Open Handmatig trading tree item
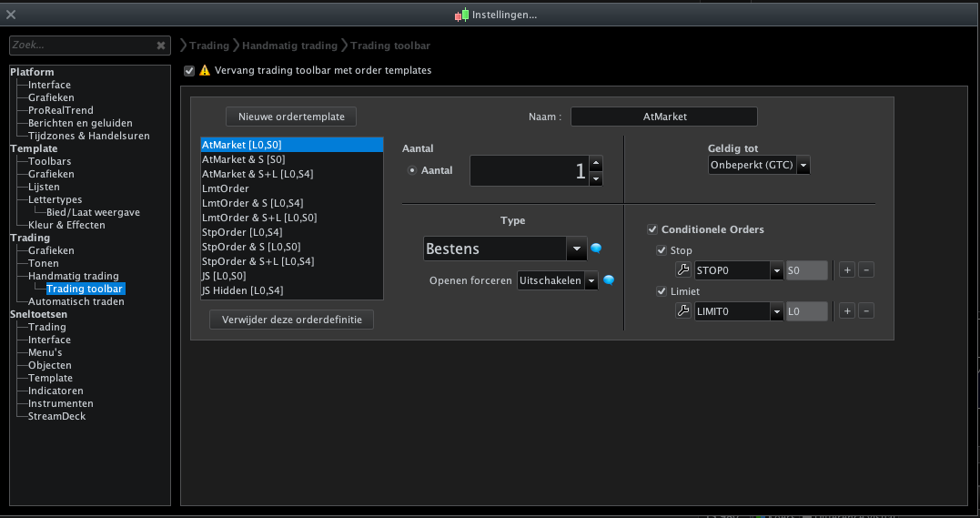 [x=73, y=276]
